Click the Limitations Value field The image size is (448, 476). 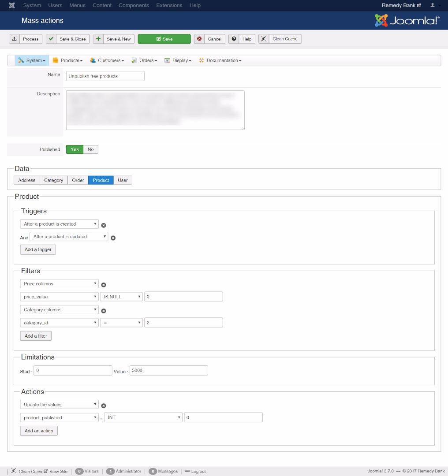[x=169, y=370]
